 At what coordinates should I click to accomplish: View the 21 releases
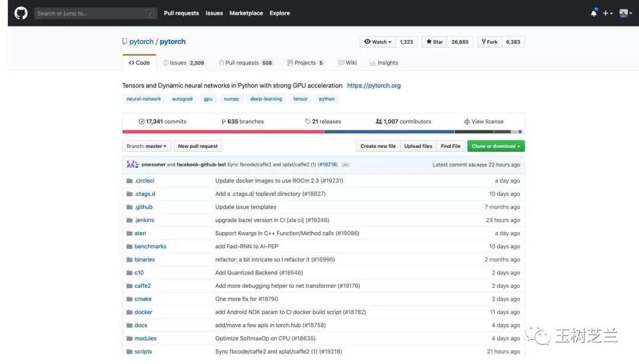pyautogui.click(x=323, y=121)
